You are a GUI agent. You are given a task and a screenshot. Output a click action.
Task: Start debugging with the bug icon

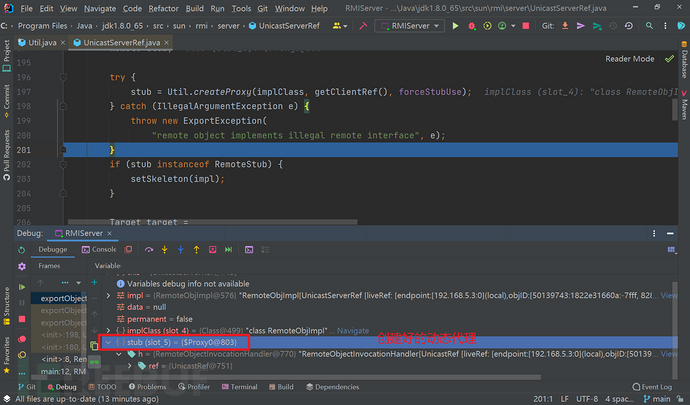pos(472,26)
